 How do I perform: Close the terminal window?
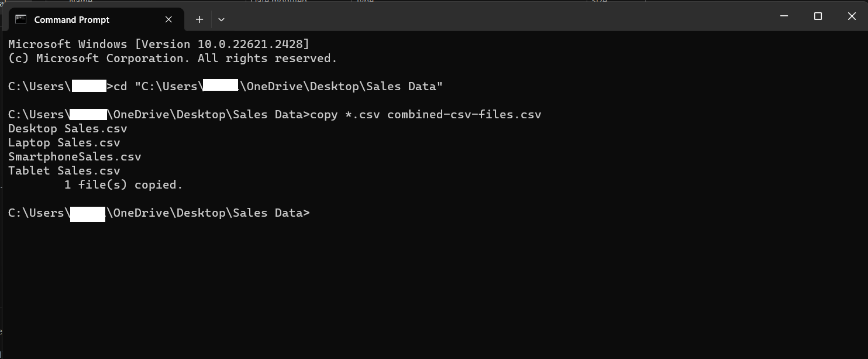(x=851, y=16)
